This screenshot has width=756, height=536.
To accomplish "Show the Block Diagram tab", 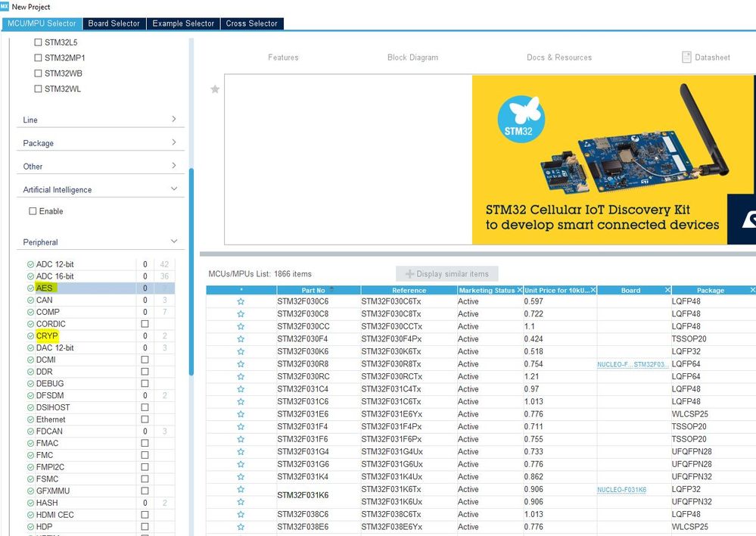I will click(412, 58).
